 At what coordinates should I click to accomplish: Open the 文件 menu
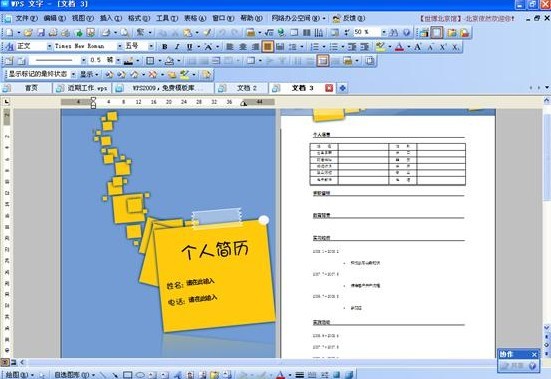point(26,18)
